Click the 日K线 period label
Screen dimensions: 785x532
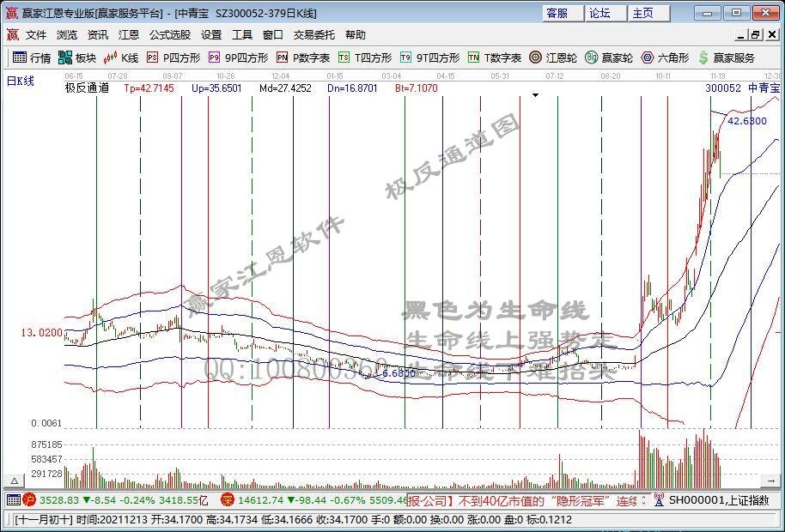pos(21,81)
